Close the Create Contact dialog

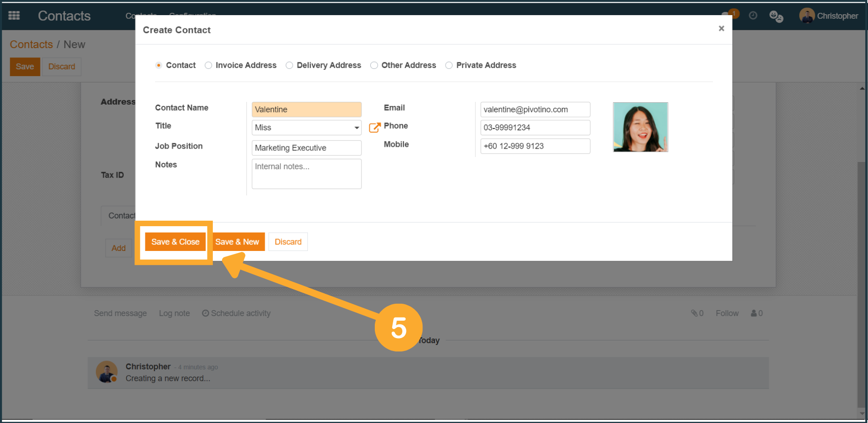pos(721,28)
